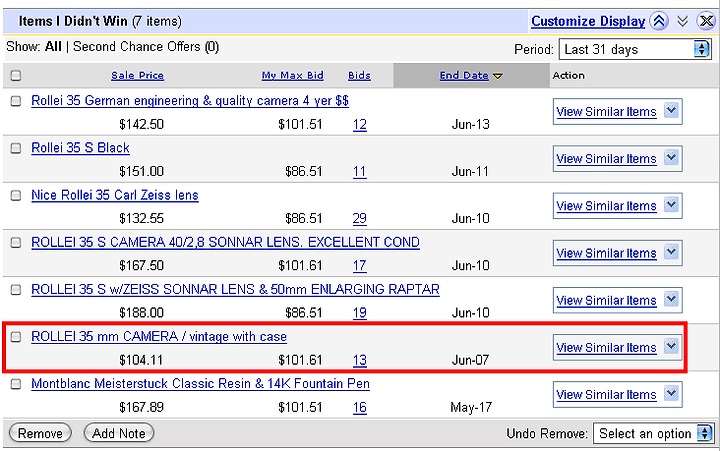Open the 17 bids history link
This screenshot has width=720, height=451.
point(360,266)
